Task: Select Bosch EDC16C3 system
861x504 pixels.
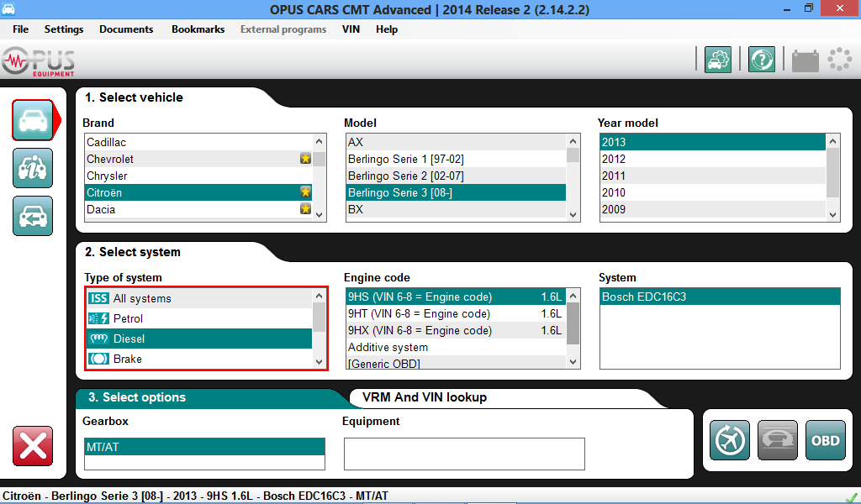Action: click(x=720, y=297)
